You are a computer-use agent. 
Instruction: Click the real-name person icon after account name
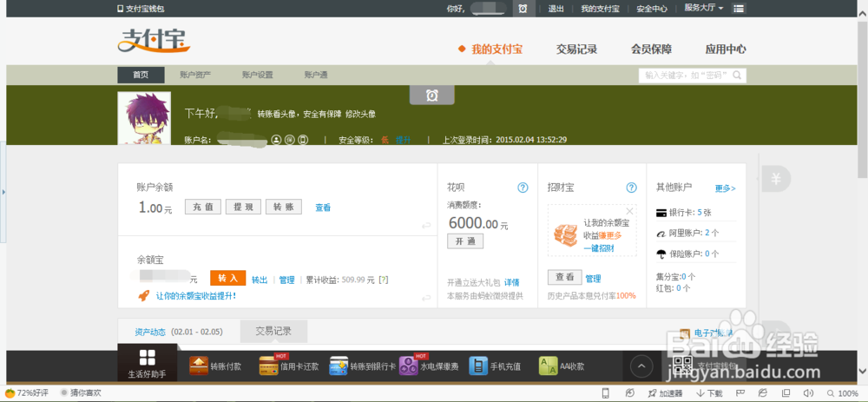(276, 140)
